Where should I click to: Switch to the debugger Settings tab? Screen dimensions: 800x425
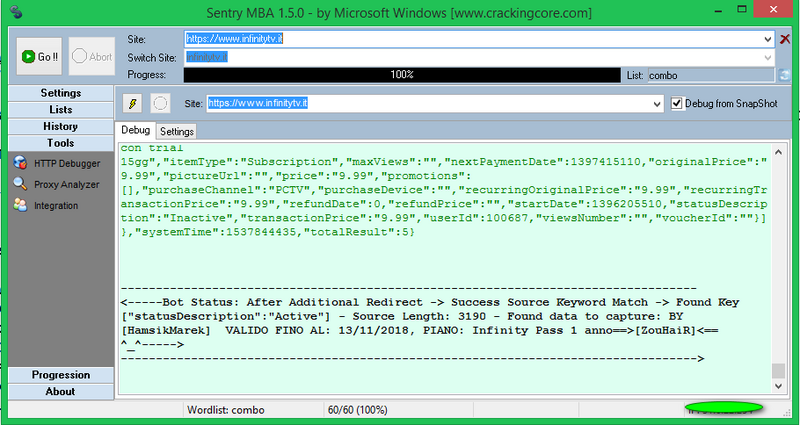(x=177, y=132)
